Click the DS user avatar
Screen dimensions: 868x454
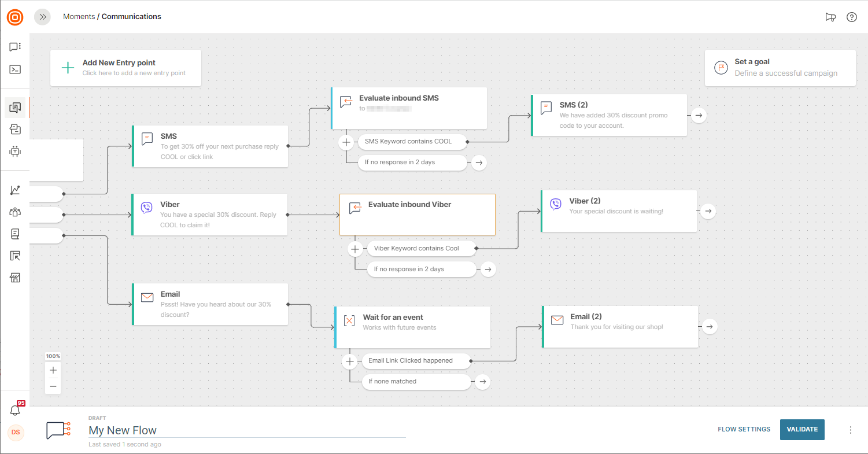click(16, 433)
